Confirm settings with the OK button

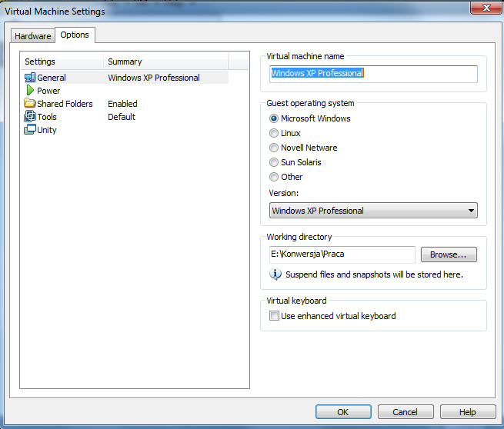coord(343,411)
